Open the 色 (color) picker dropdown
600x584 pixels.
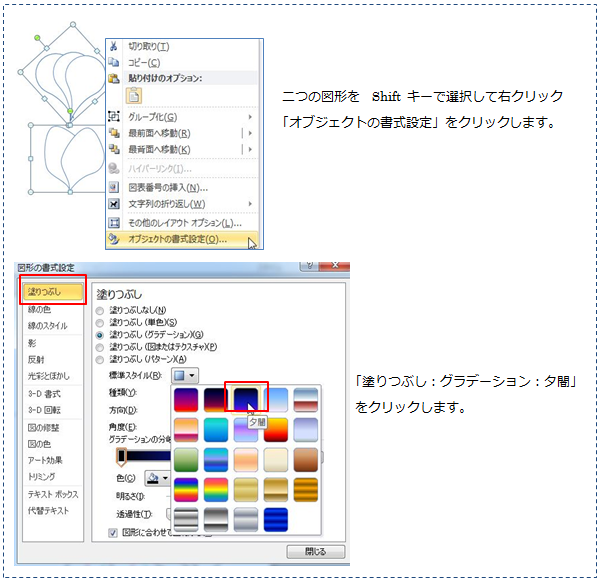pos(157,479)
